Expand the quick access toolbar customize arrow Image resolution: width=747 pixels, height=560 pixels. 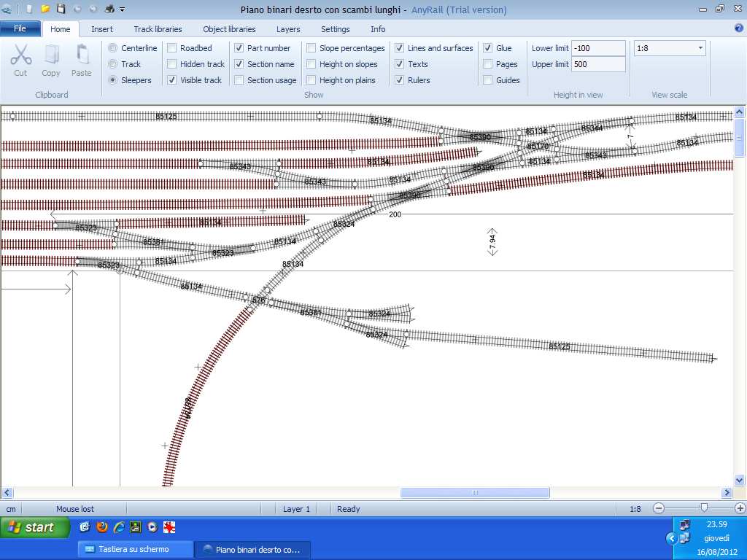(x=123, y=10)
